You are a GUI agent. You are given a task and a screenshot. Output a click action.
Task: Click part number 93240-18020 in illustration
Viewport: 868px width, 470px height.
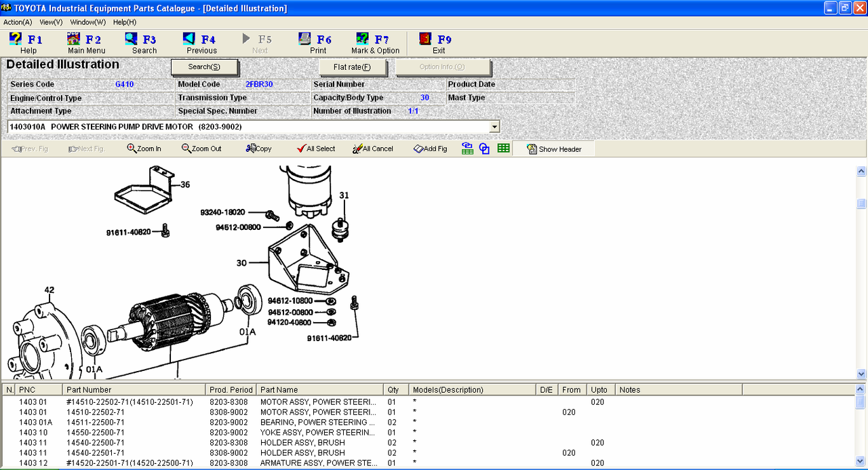coord(222,212)
